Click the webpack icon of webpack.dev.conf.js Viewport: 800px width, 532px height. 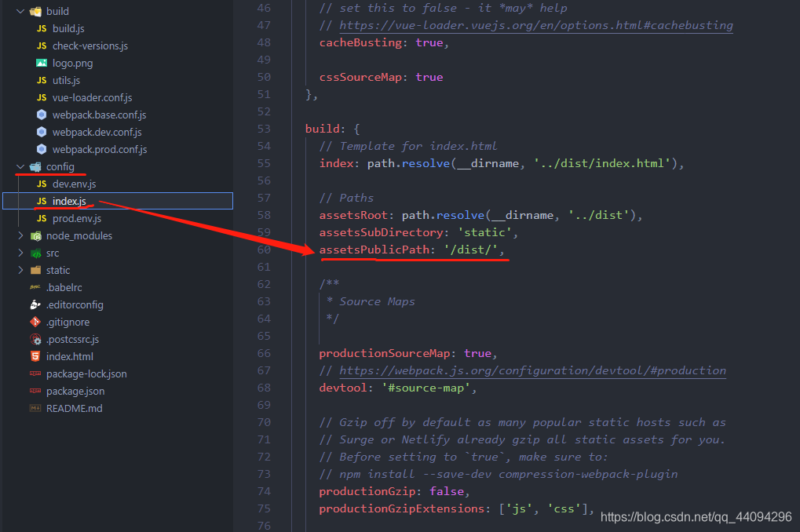(42, 132)
